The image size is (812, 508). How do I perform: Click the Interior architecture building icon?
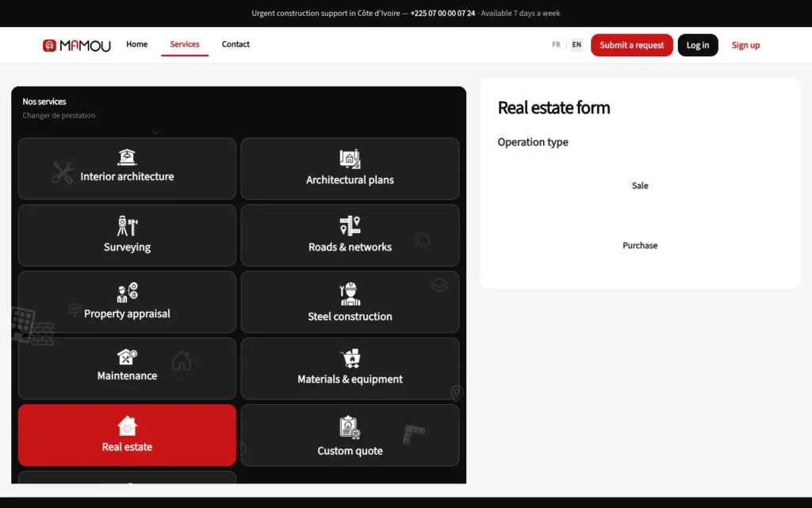(127, 157)
